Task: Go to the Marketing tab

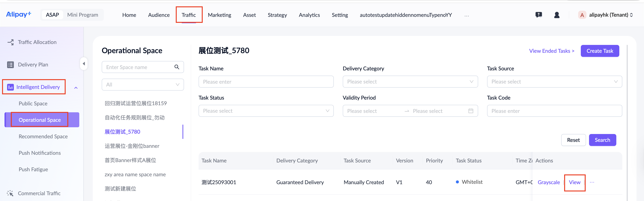Action: (219, 15)
